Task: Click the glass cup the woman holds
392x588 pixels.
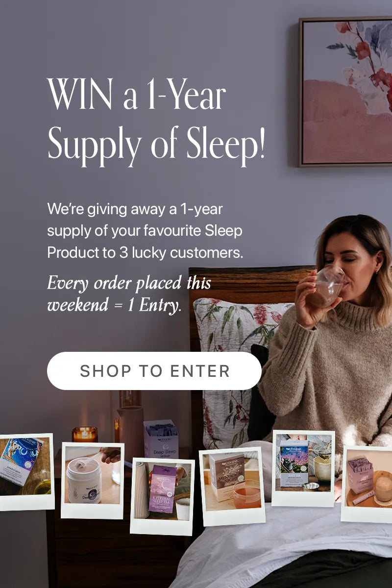Action: [x=325, y=286]
